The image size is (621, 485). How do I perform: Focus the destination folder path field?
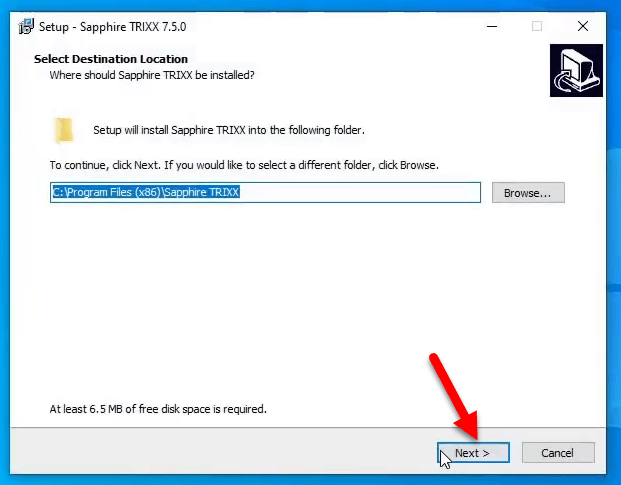click(265, 192)
